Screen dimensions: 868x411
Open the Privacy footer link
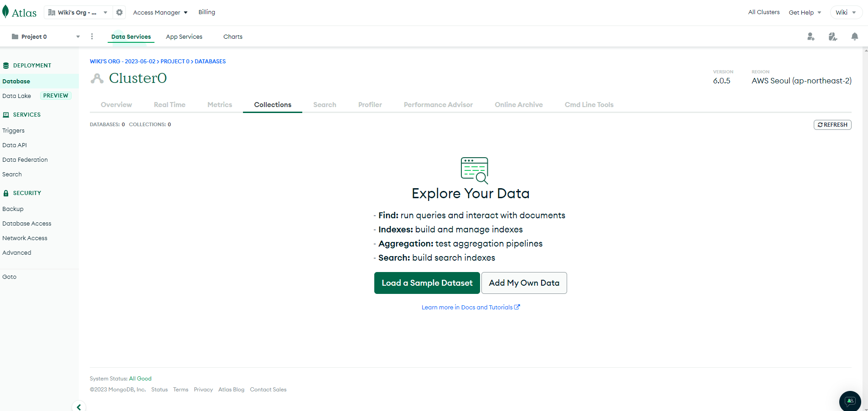[x=203, y=390]
